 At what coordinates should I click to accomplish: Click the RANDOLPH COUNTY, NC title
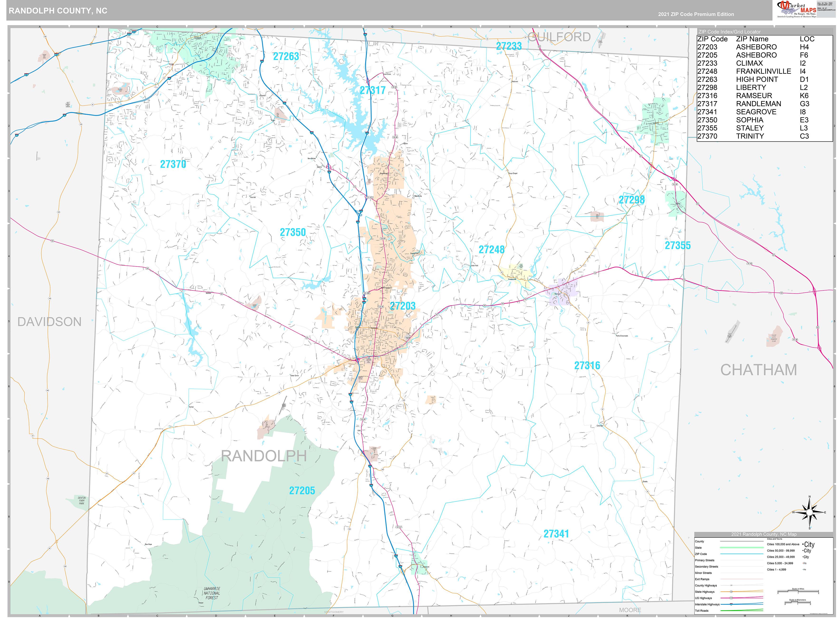(58, 11)
